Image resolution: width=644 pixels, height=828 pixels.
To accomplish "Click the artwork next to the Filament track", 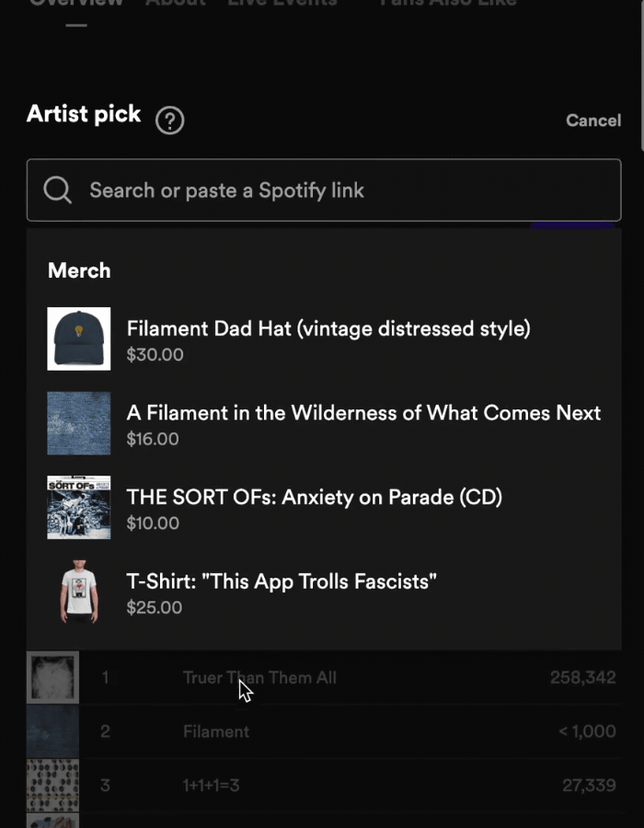I will (x=52, y=731).
